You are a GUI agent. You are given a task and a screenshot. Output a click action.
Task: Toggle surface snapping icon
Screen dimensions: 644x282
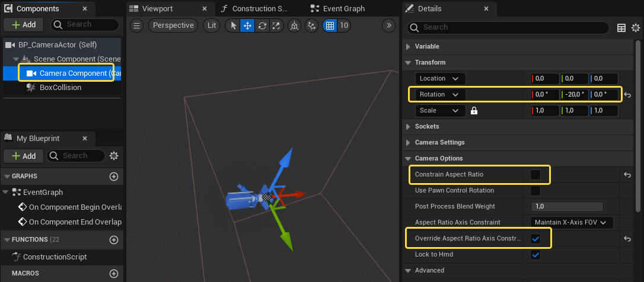coord(312,25)
